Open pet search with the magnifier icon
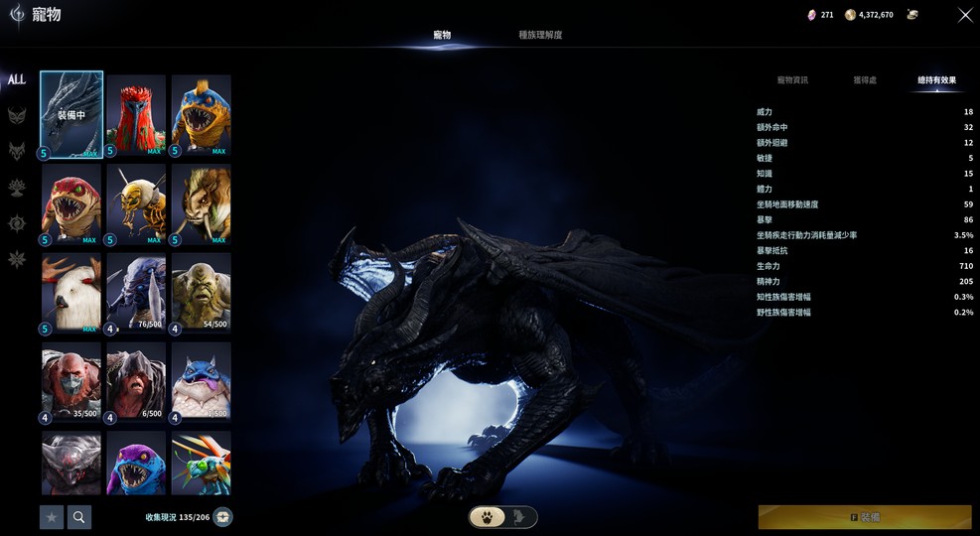The height and width of the screenshot is (536, 980). click(x=78, y=516)
